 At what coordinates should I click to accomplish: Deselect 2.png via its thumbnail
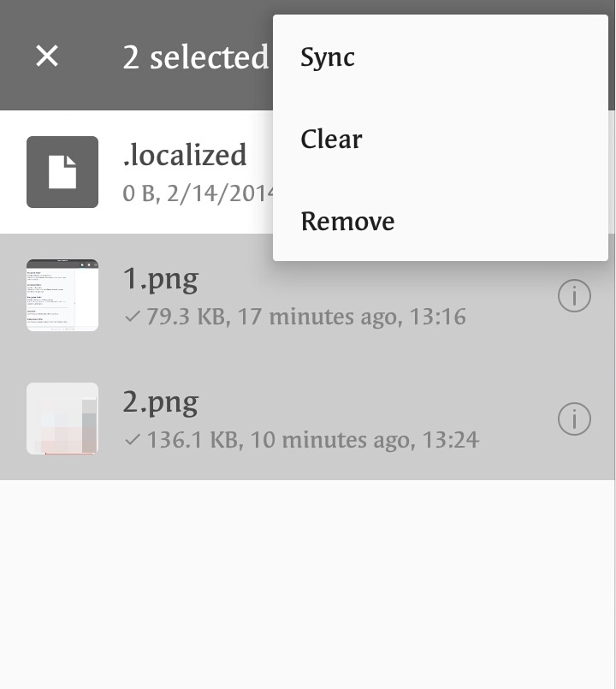tap(62, 419)
